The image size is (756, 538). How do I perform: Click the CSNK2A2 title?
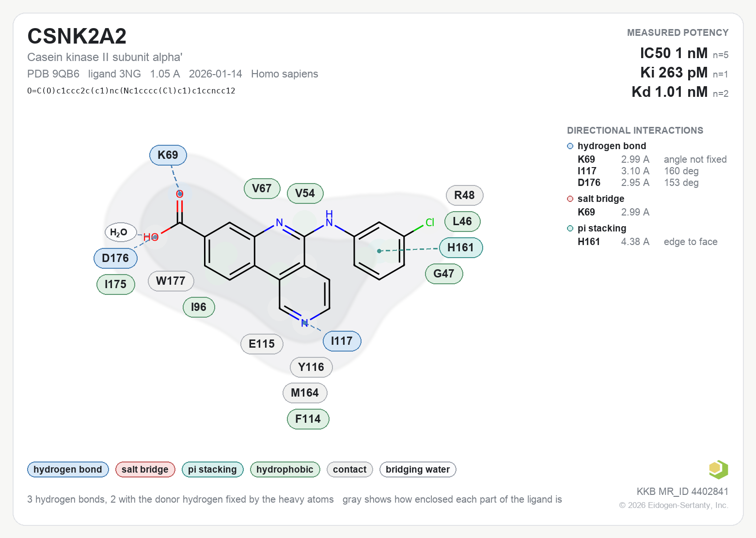[77, 36]
